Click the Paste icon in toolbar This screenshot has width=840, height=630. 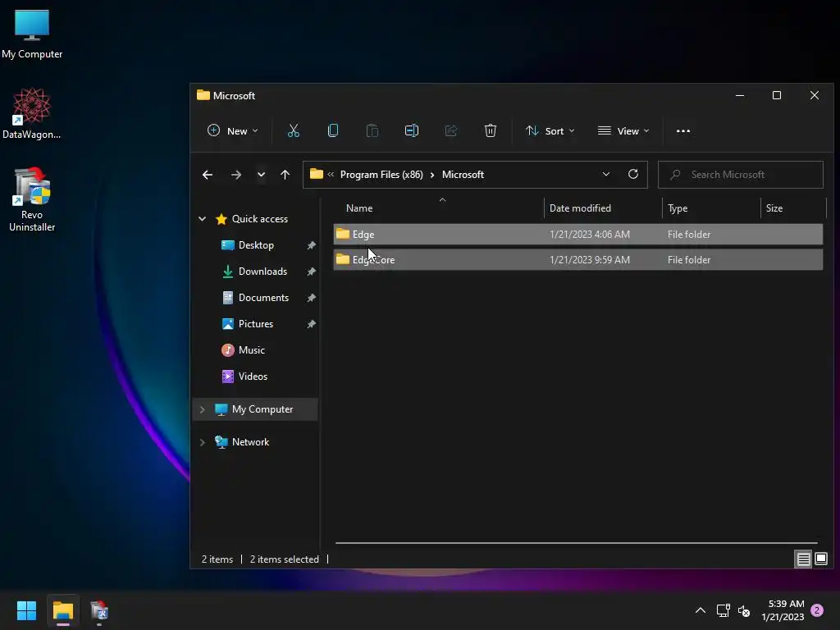coord(372,130)
